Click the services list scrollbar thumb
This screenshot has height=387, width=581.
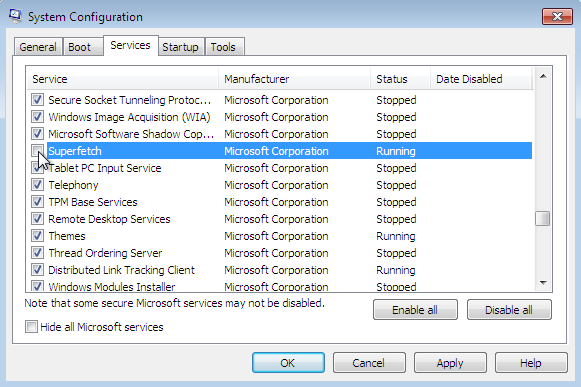click(543, 218)
